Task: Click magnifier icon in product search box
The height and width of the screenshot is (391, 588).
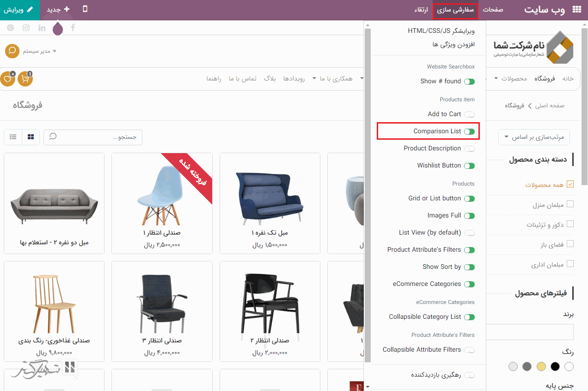Action: pyautogui.click(x=53, y=137)
